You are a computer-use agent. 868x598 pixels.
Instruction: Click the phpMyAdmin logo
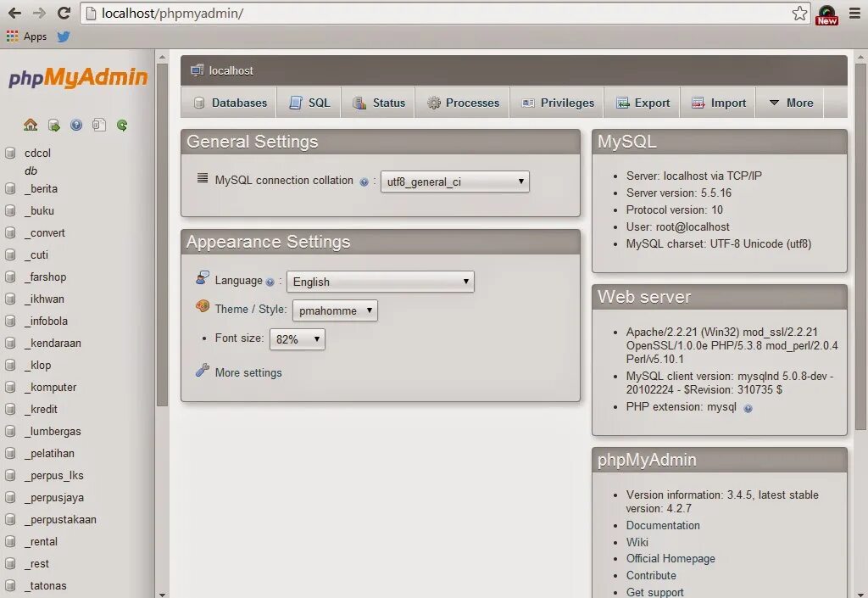coord(78,77)
